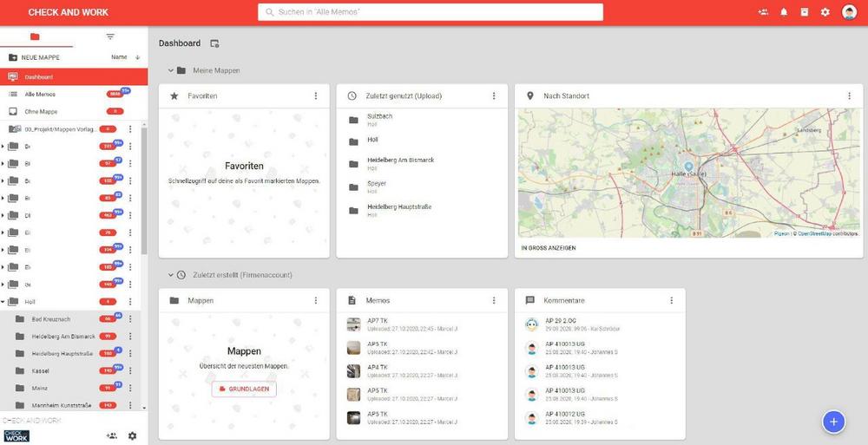Click NEUE MAPPE to create folder
868x445 pixels.
40,57
